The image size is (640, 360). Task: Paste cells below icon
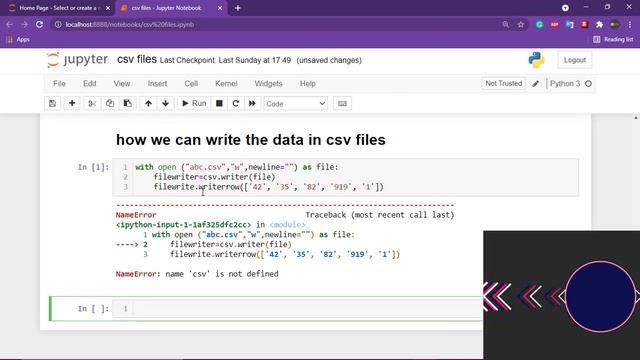(x=128, y=103)
